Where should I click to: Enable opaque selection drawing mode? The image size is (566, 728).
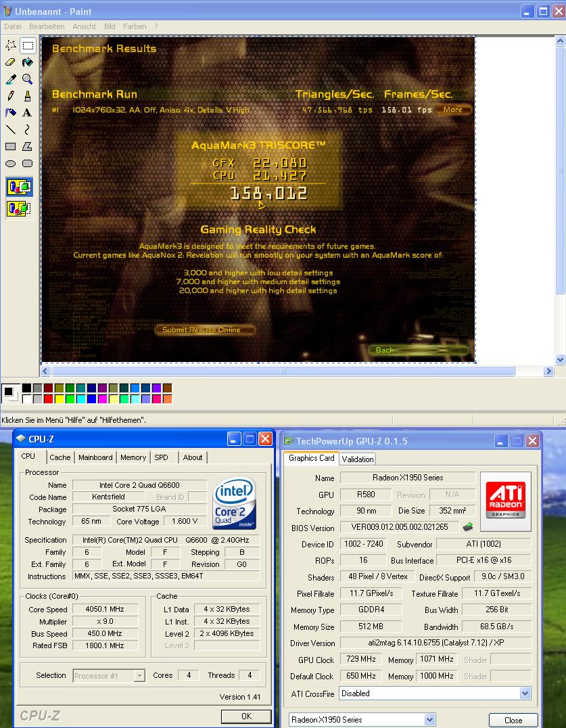20,187
